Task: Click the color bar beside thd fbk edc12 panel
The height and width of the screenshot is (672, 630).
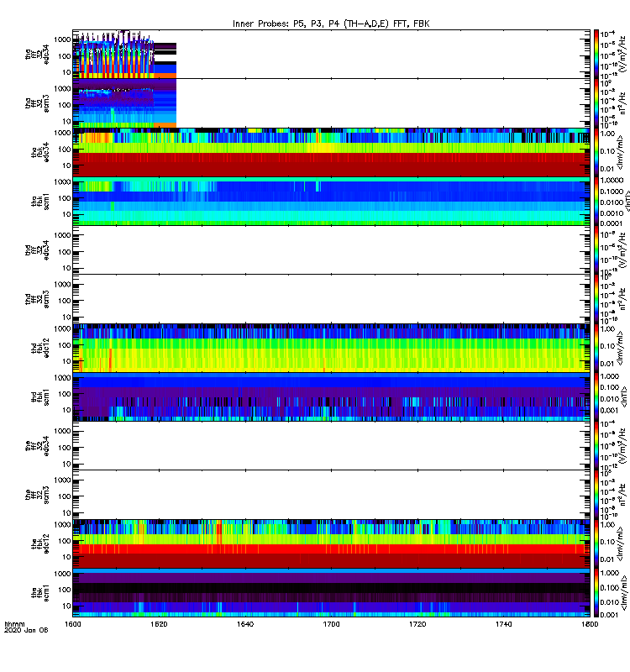Action: pos(596,348)
